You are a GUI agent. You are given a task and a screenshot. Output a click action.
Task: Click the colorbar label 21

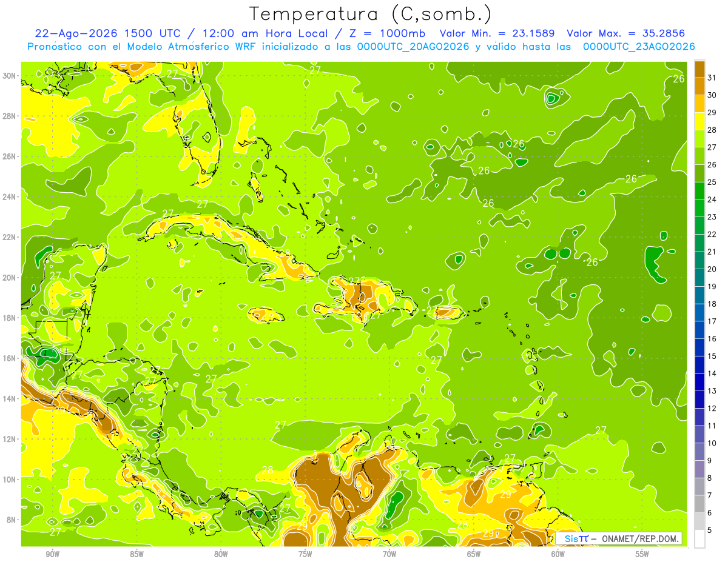pos(712,252)
